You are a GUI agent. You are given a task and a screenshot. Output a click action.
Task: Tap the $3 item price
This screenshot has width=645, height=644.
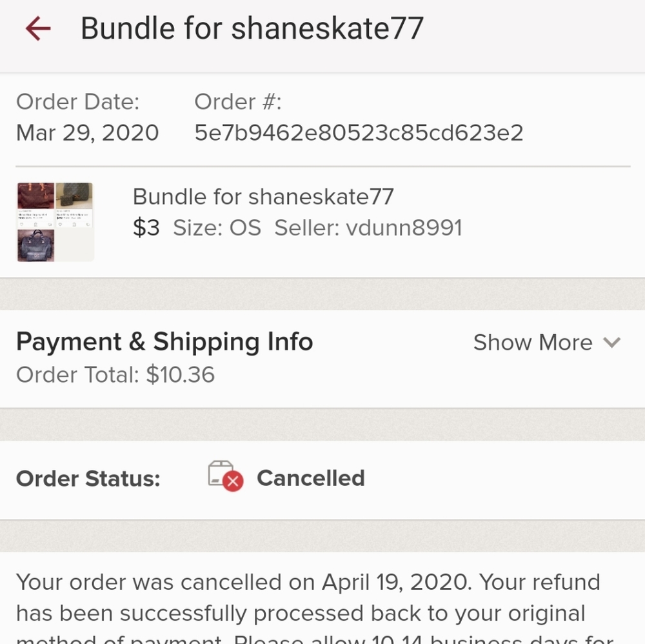[x=146, y=228]
